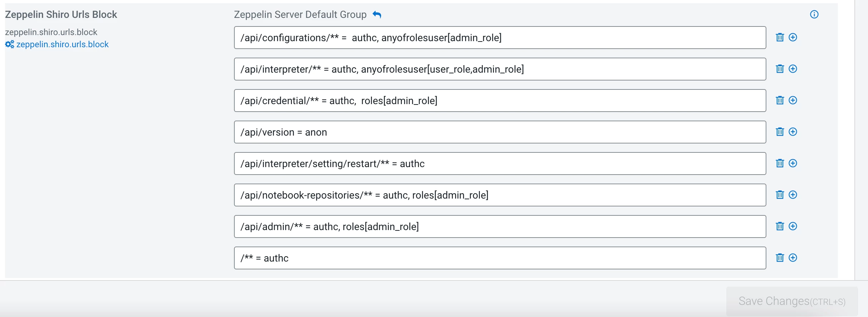This screenshot has height=317, width=868.
Task: Add a new row after /** = authc
Action: point(793,258)
